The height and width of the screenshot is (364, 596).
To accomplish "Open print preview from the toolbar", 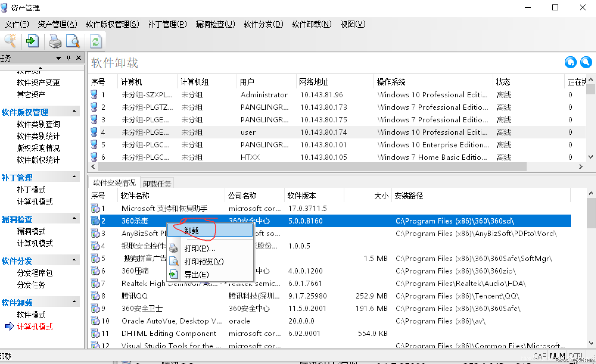I will coord(73,41).
